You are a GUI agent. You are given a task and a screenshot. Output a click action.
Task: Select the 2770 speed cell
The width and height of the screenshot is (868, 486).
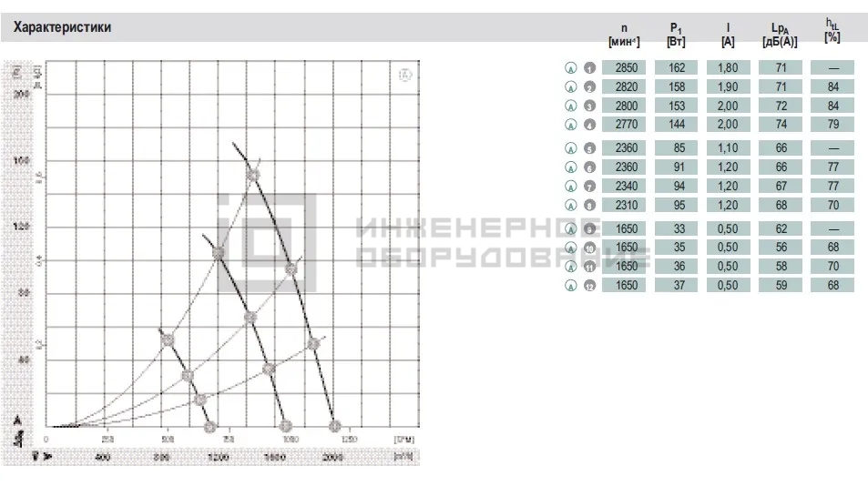point(624,125)
